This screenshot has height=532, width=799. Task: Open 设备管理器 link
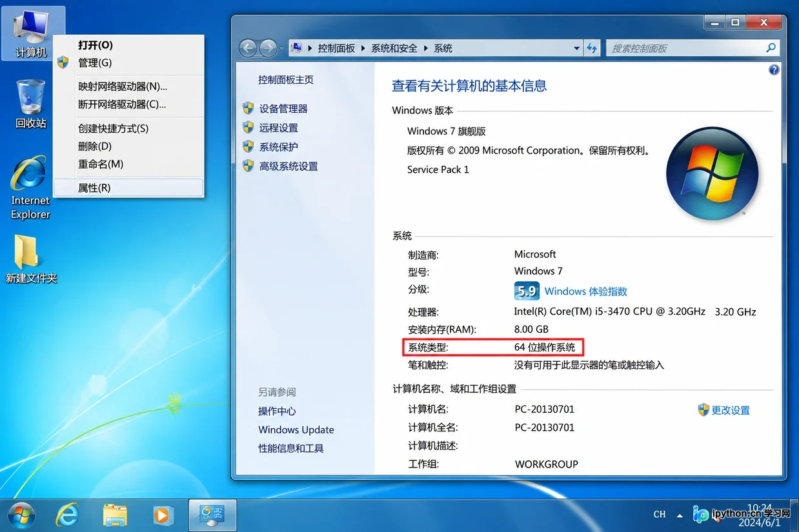[x=283, y=109]
